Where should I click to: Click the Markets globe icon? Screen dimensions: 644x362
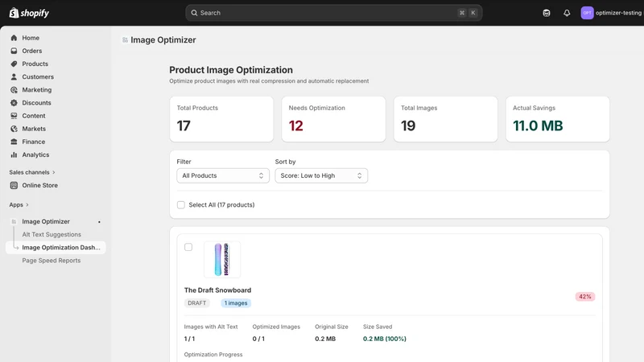(x=14, y=129)
